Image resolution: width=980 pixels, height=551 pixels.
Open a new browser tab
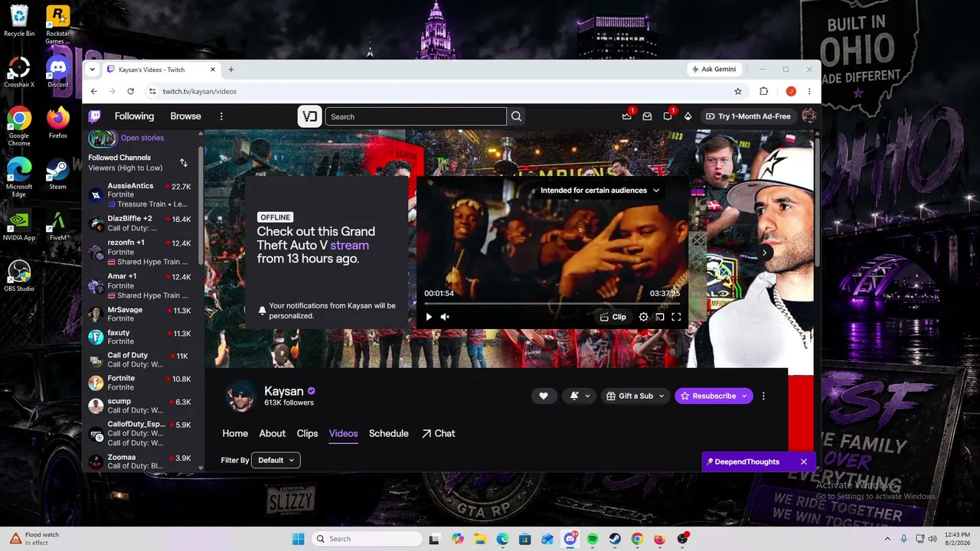[x=231, y=70]
